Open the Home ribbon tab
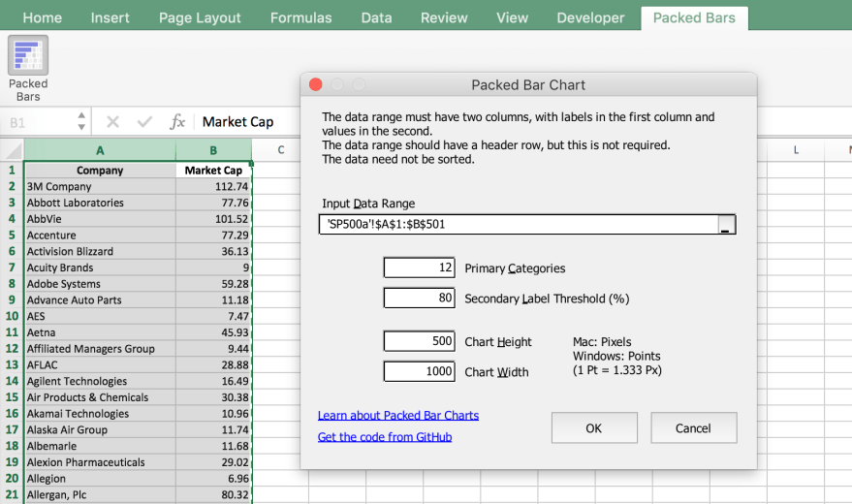Viewport: 852px width, 504px height. point(42,17)
